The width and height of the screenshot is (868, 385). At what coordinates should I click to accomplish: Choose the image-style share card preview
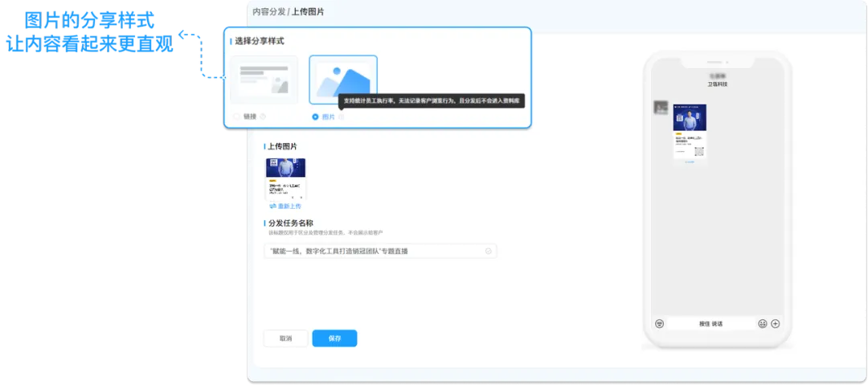pos(343,80)
